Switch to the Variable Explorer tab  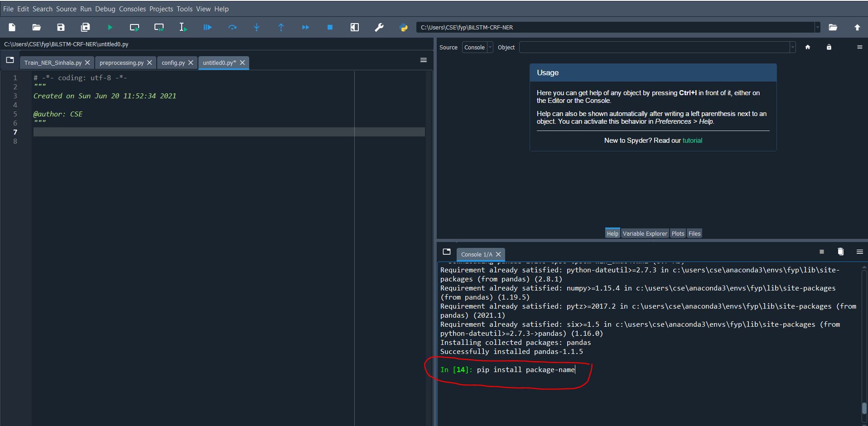645,234
